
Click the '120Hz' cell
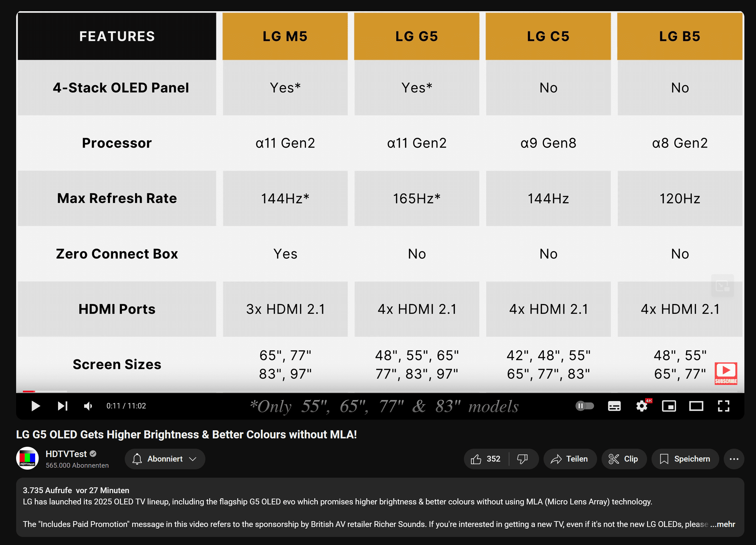click(680, 198)
